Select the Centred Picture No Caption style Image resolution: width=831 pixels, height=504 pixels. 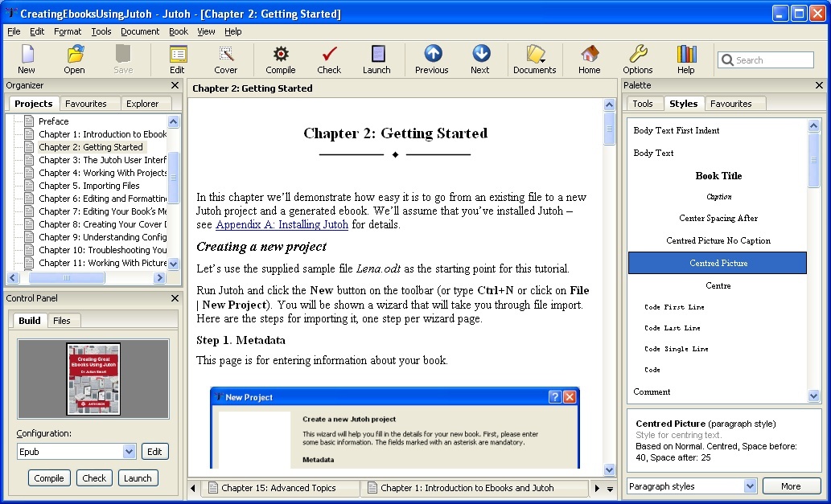[x=718, y=240]
